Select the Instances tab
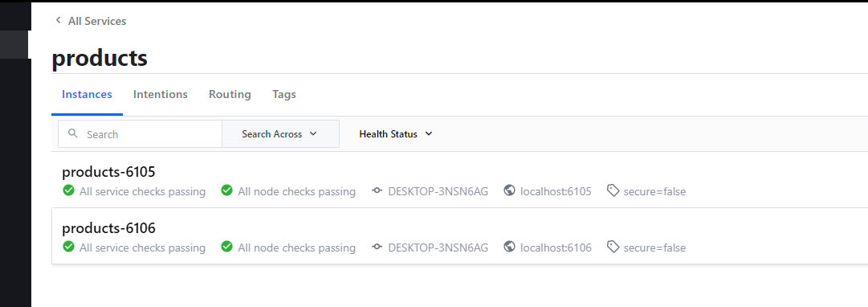The image size is (868, 307). pos(87,94)
